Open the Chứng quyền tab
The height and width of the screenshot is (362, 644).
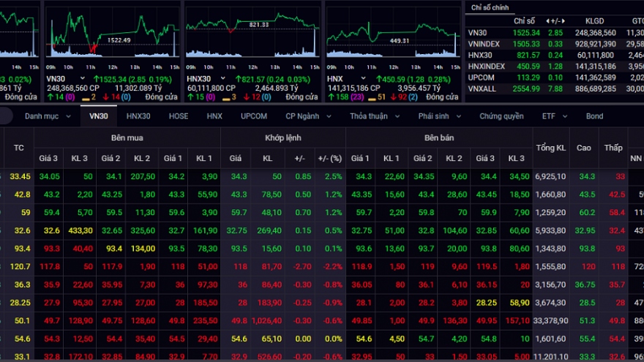501,116
